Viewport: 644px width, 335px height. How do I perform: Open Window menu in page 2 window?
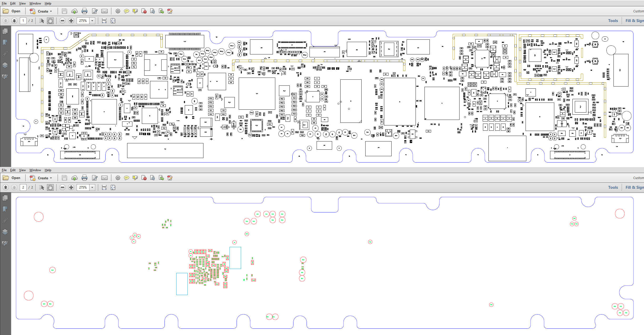35,170
